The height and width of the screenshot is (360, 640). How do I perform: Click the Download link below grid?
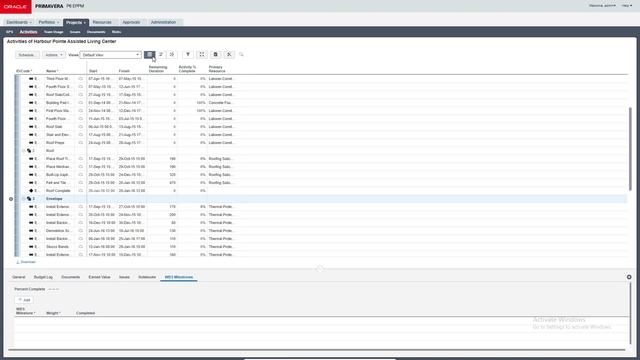(26, 262)
